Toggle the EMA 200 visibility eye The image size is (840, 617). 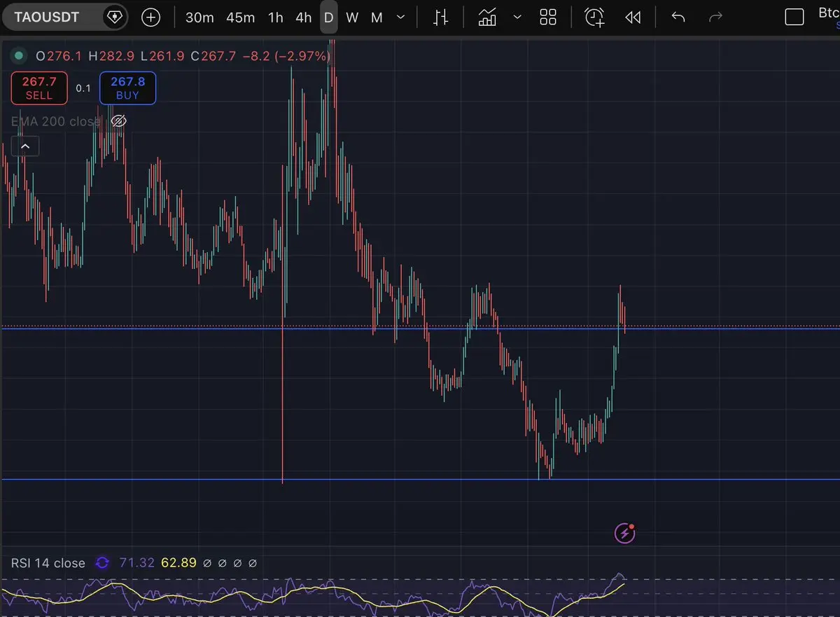pyautogui.click(x=118, y=121)
